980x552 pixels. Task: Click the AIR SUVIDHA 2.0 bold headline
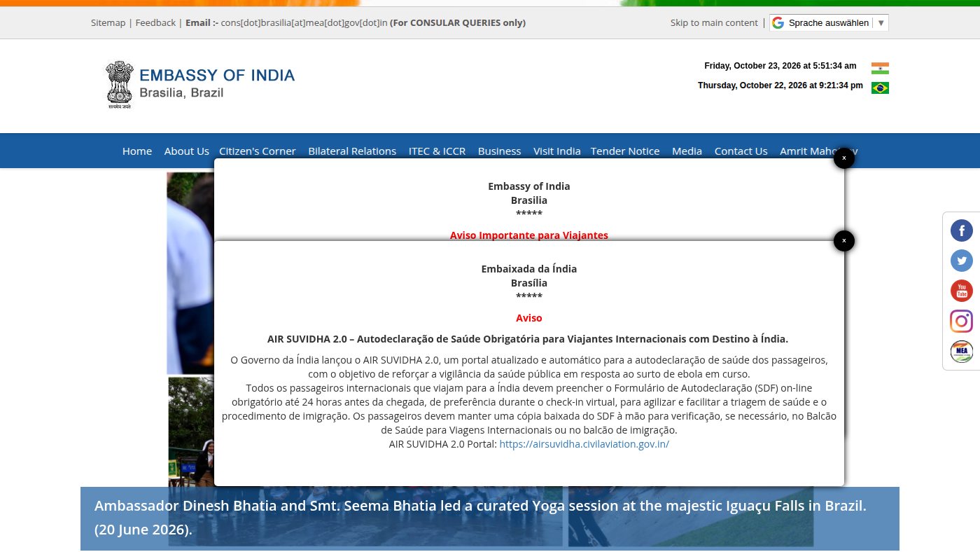[x=528, y=339]
